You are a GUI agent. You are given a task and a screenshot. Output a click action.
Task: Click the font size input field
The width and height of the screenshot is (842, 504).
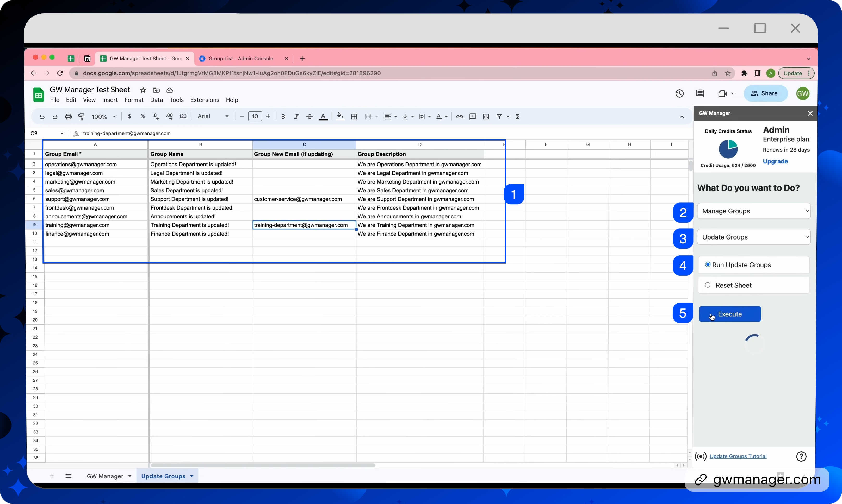[x=255, y=116]
